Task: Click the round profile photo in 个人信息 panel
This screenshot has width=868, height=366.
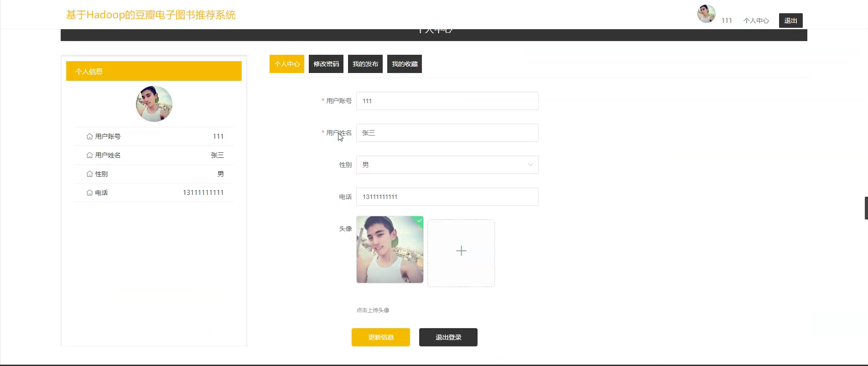Action: click(x=154, y=104)
